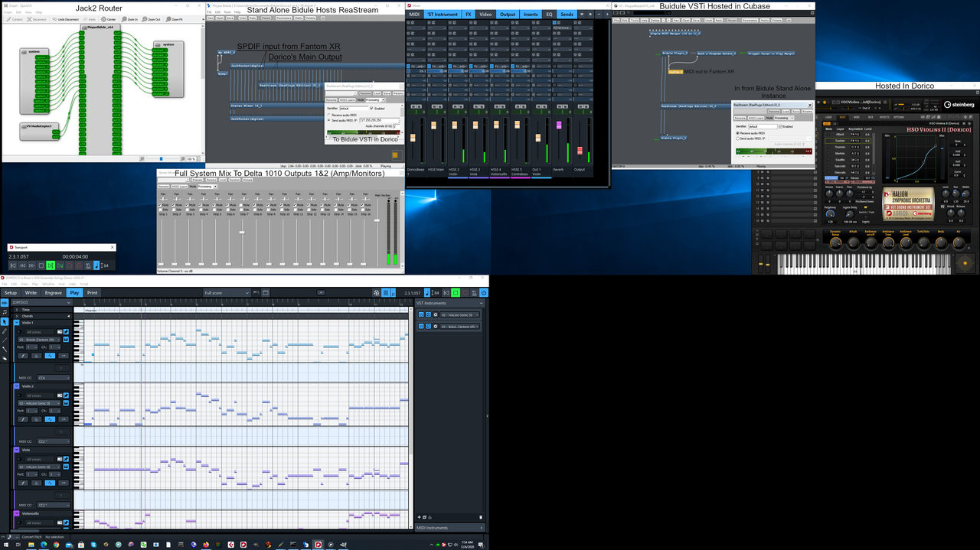Click the MIDI Learn button in Stereo Mixer
980x550 pixels.
[178, 186]
